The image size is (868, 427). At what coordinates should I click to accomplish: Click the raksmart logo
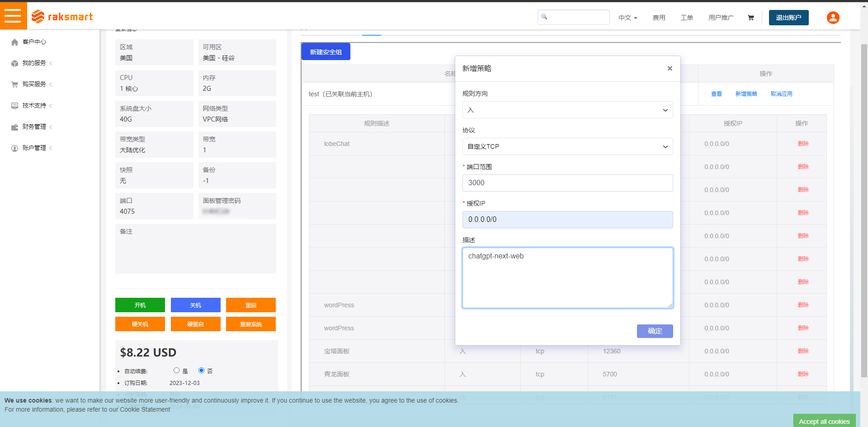pyautogui.click(x=62, y=17)
